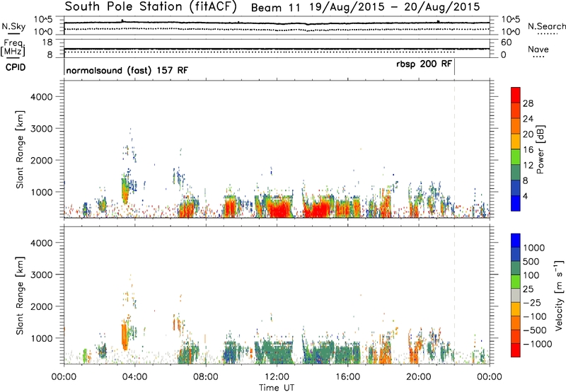Viewport: 566px width, 392px height.
Task: Click the 3000 tick on Power panel axis
Action: pos(41,129)
